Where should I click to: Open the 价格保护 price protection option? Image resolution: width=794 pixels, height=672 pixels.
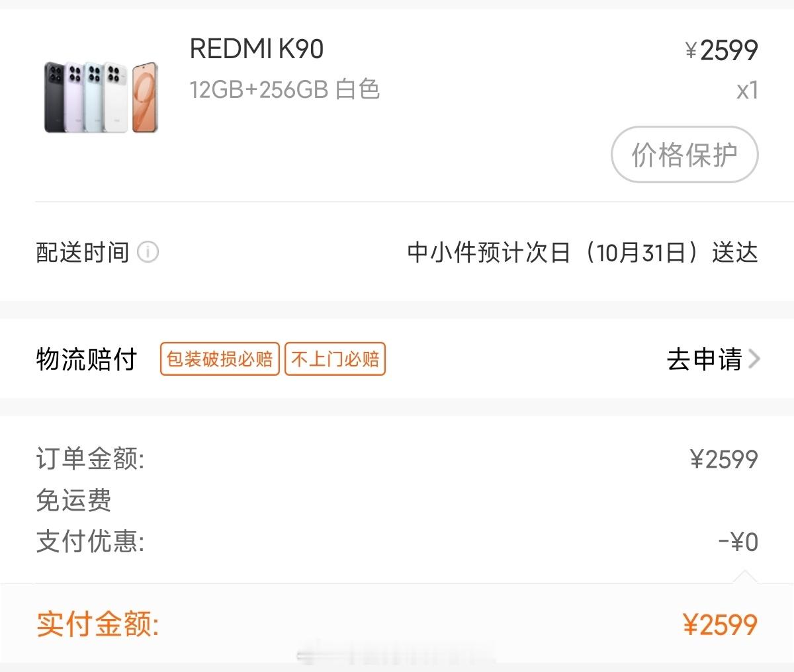[x=684, y=154]
